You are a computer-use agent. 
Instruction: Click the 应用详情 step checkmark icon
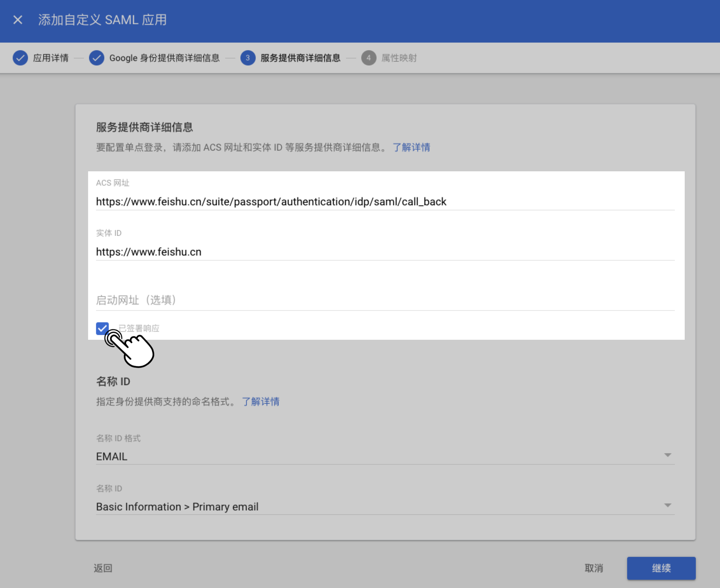tap(20, 58)
